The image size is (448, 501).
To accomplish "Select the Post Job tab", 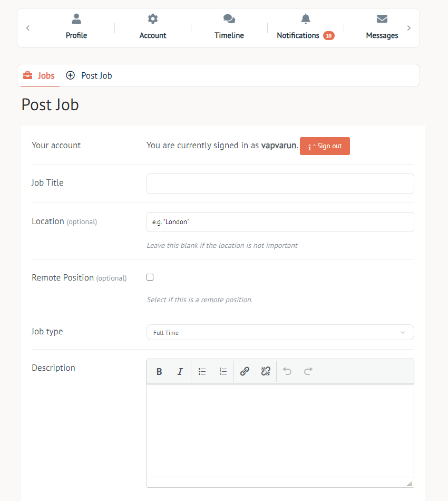I will [x=89, y=75].
